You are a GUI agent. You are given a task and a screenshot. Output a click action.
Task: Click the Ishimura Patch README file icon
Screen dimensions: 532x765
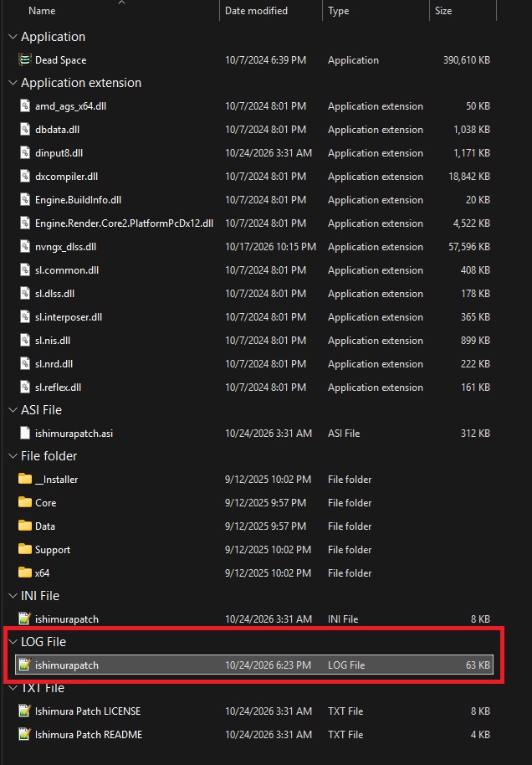(25, 734)
